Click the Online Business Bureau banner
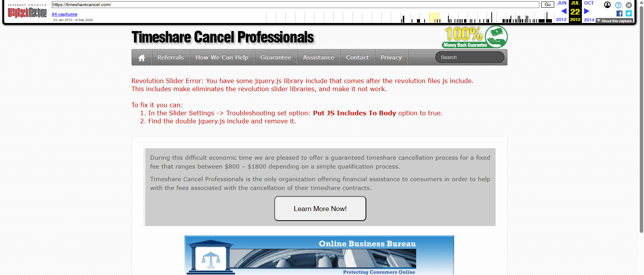This screenshot has width=644, height=275. point(319,255)
